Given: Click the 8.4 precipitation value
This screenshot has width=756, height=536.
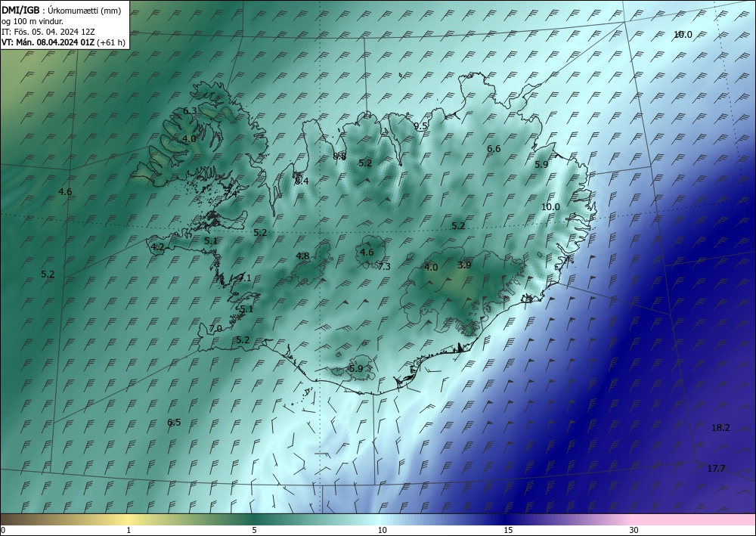Looking at the screenshot, I should point(302,181).
